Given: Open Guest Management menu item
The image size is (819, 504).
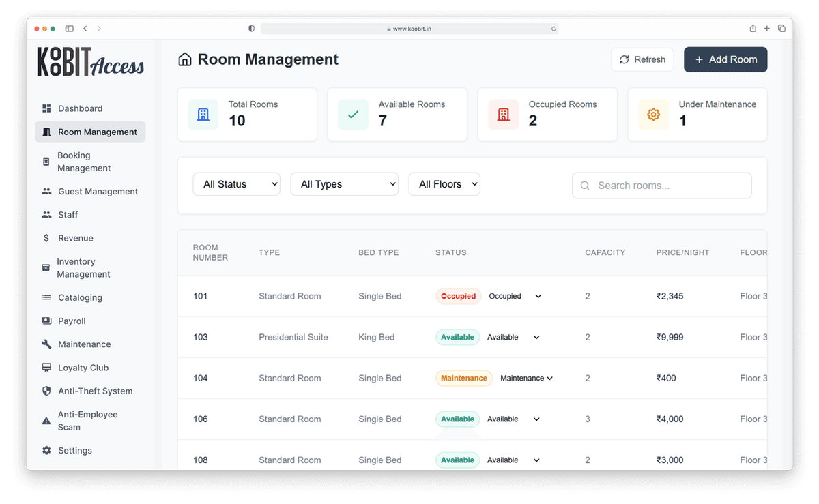Looking at the screenshot, I should coord(98,192).
